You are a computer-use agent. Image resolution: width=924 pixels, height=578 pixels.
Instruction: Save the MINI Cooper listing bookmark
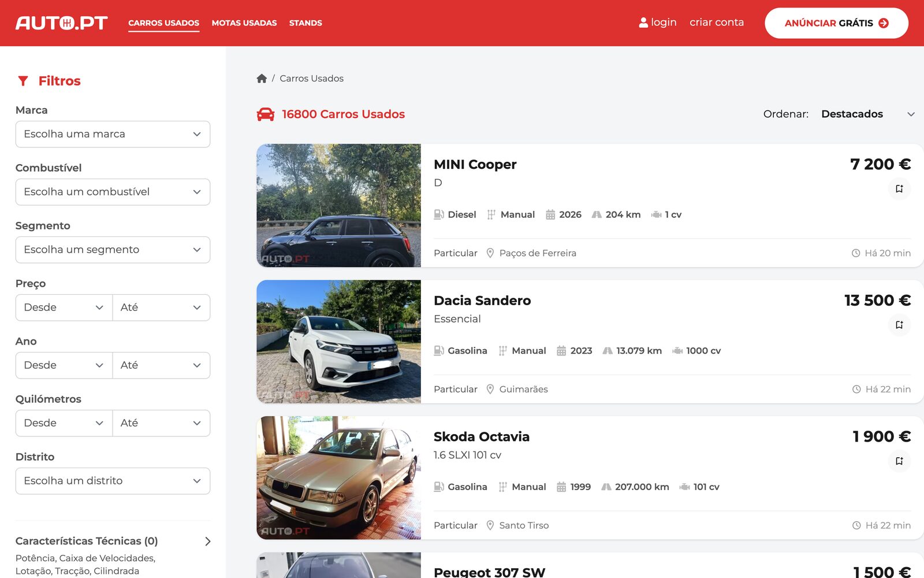[899, 188]
